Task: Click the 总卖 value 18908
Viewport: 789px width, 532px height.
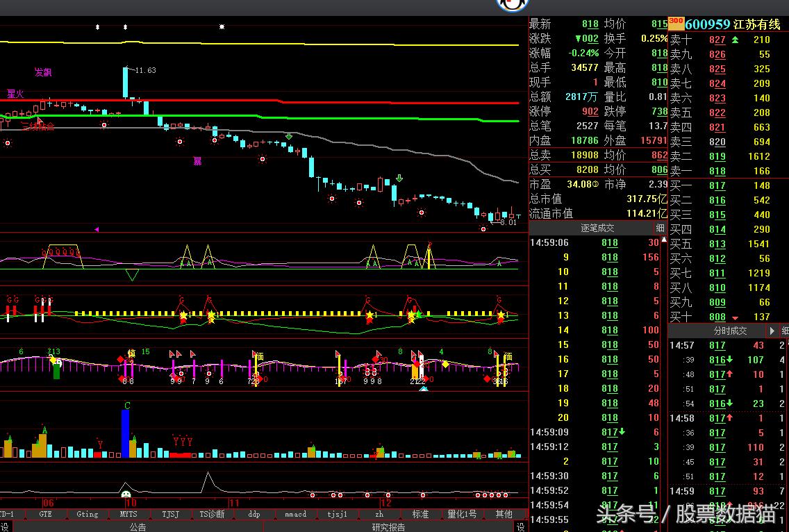Action: click(585, 155)
